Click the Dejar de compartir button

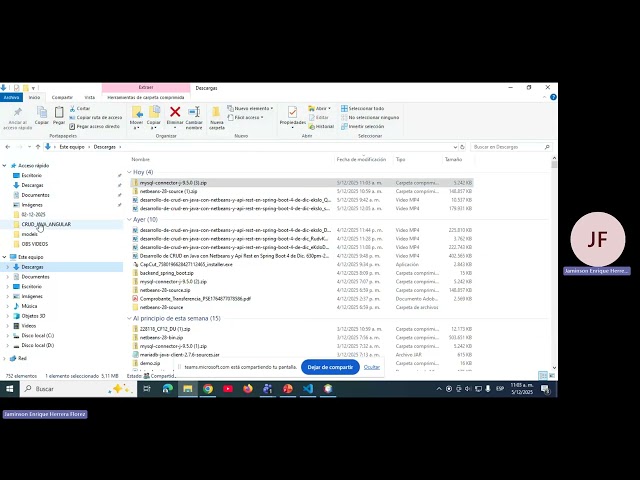[330, 367]
